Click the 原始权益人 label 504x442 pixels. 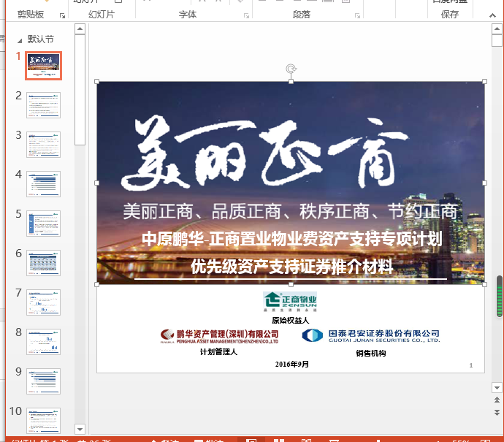290,320
